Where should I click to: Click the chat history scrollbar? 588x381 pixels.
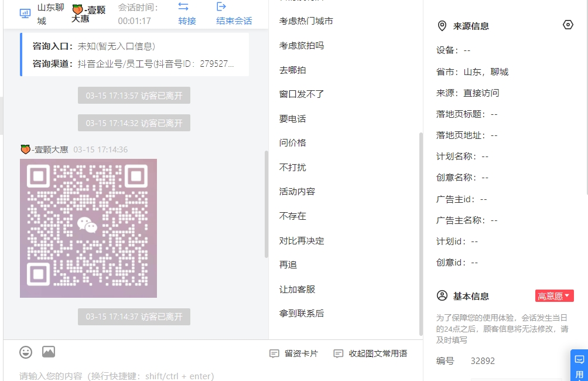pos(266,204)
